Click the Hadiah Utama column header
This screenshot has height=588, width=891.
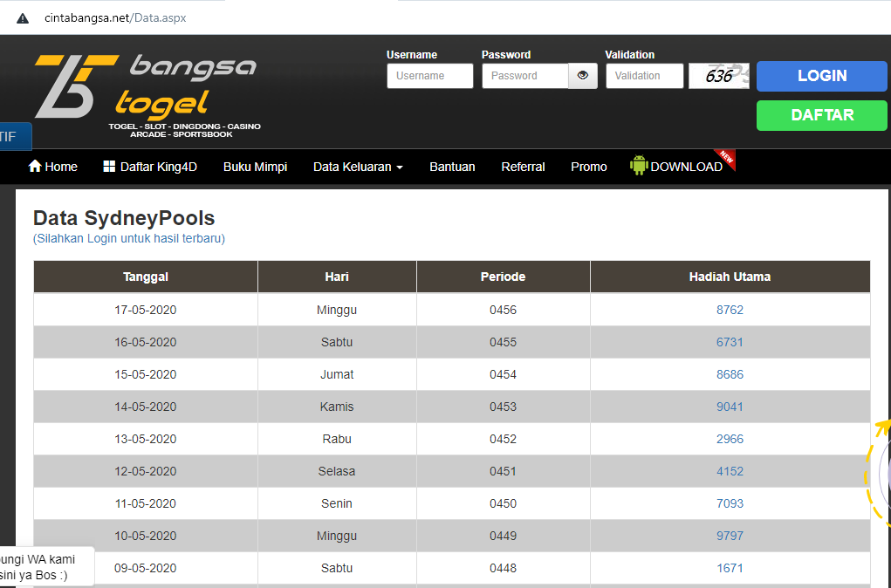click(x=730, y=277)
